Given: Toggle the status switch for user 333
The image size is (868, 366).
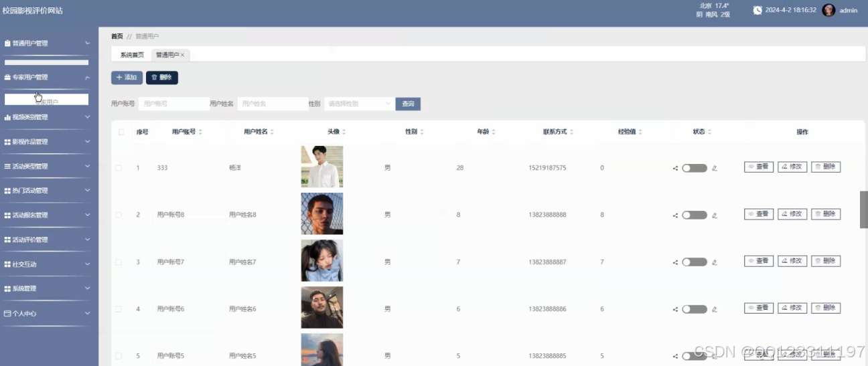Looking at the screenshot, I should (x=695, y=168).
